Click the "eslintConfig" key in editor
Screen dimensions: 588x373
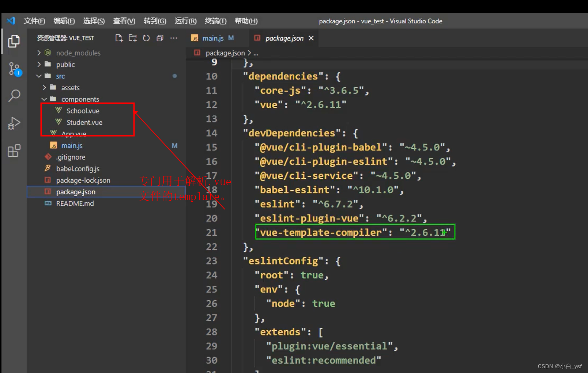pos(283,261)
